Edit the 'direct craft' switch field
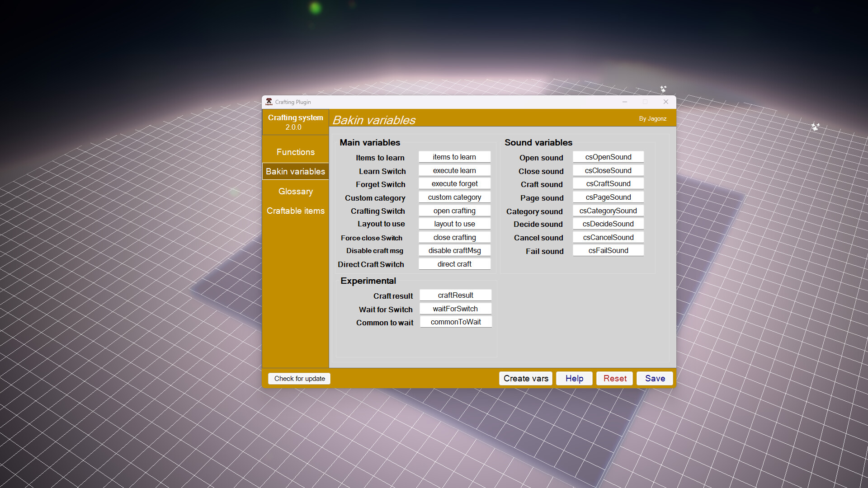This screenshot has height=488, width=868. pyautogui.click(x=454, y=263)
